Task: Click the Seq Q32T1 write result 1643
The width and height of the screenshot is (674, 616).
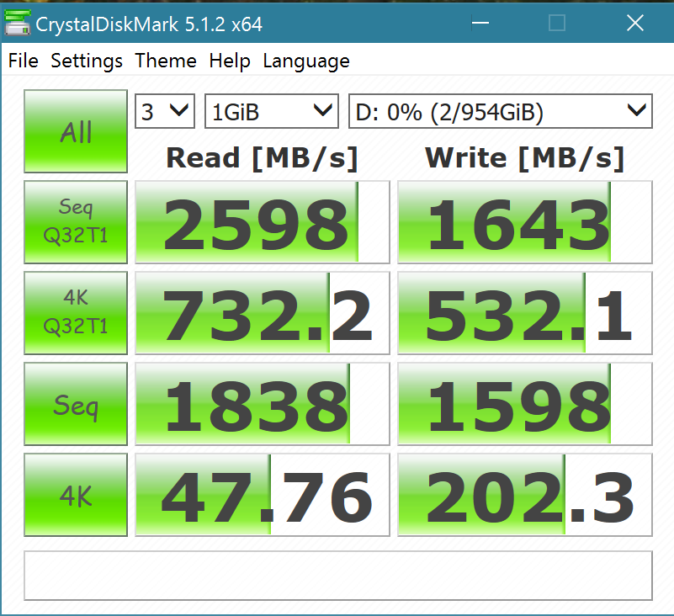Action: coord(524,222)
